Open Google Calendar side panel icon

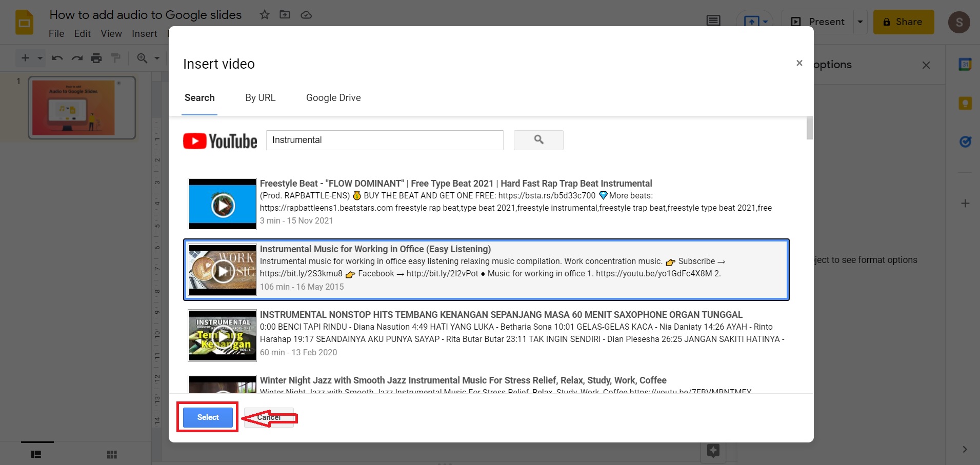click(x=965, y=65)
